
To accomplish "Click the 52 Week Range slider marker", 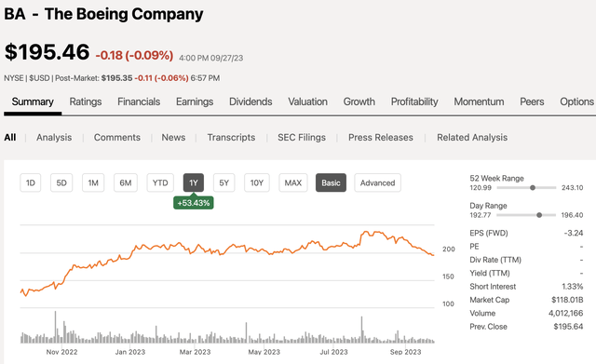I will click(533, 188).
